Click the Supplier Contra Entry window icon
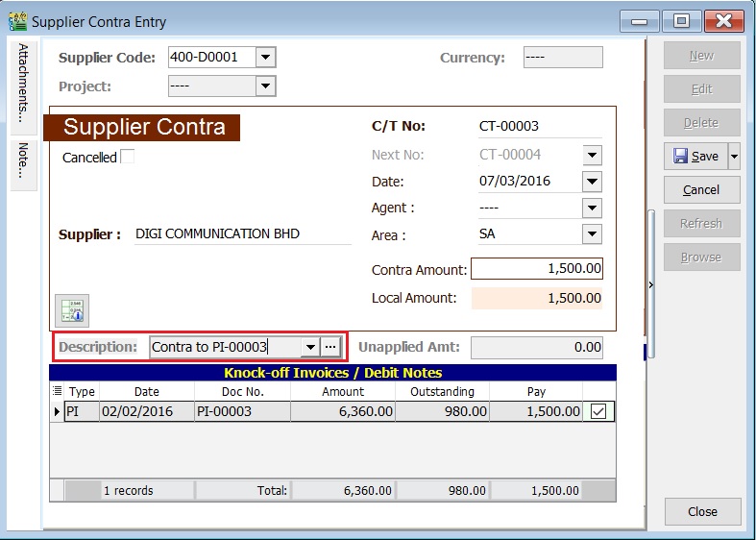The image size is (756, 540). (x=17, y=21)
